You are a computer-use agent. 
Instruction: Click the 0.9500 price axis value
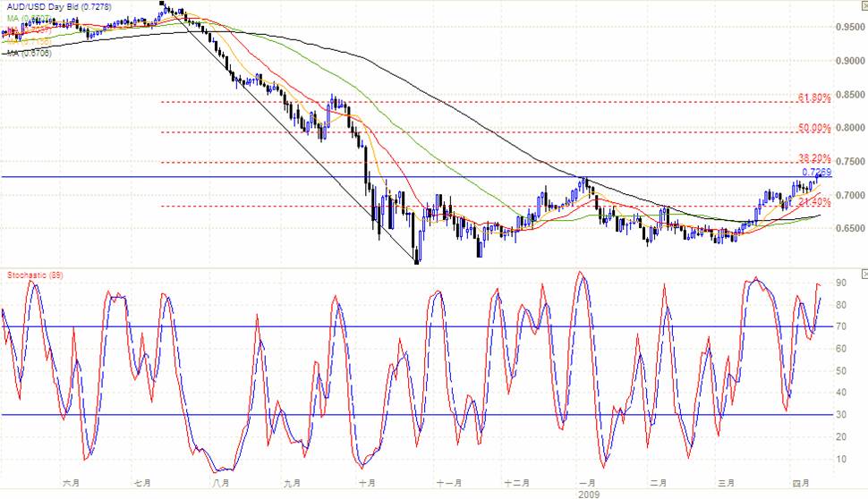851,27
